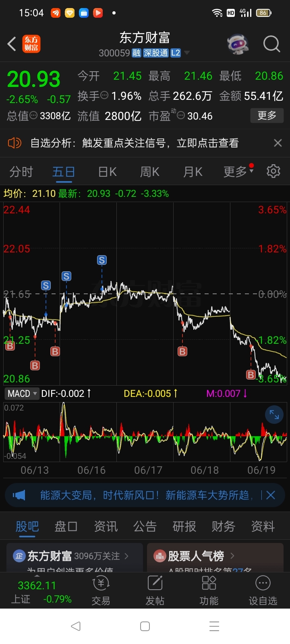
Task: Switch to the 月K chart tab
Action: pos(193,172)
